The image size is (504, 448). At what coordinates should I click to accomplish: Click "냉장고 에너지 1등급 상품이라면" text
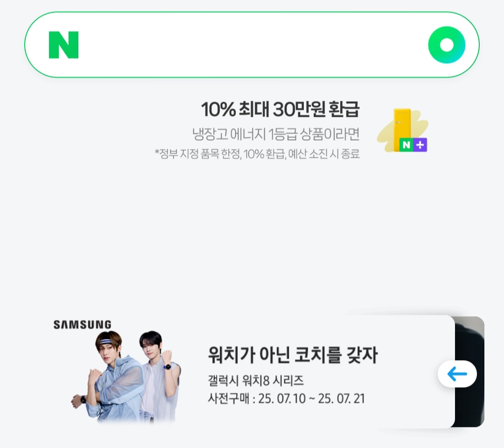tap(276, 134)
